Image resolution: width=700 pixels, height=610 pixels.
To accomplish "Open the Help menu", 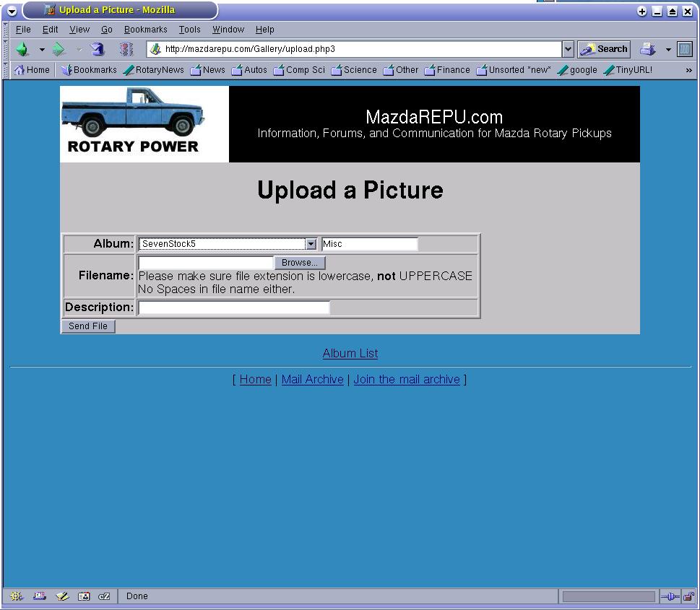I will click(x=264, y=30).
